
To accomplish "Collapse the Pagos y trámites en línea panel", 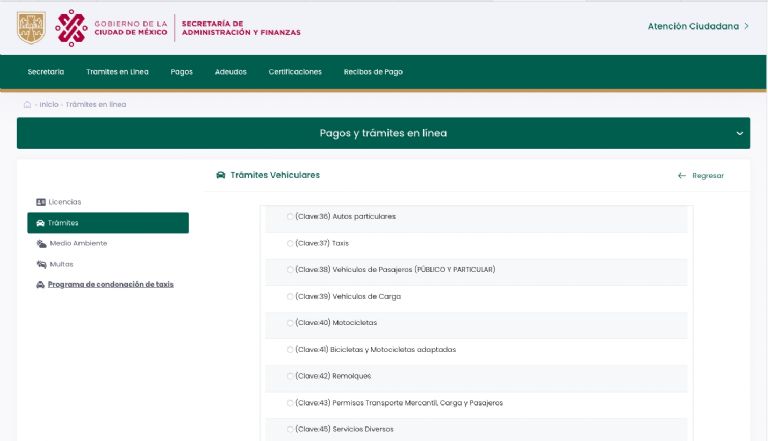I will 740,133.
